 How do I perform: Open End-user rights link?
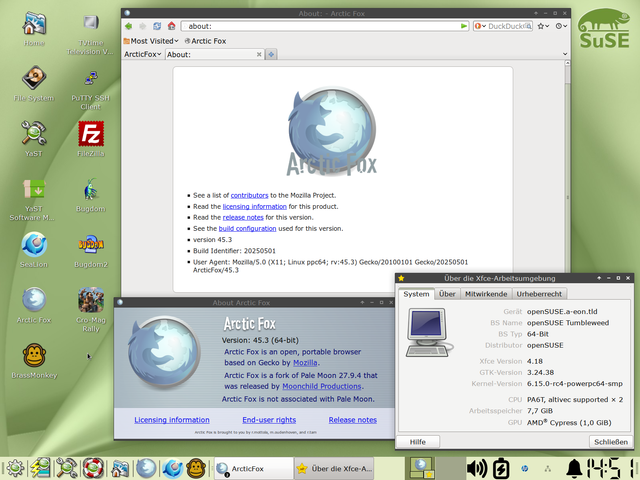point(269,420)
